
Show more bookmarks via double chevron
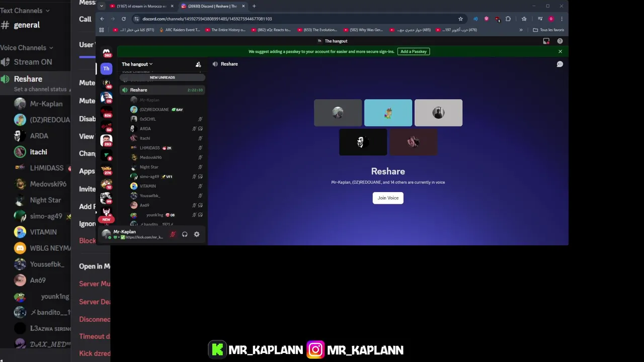point(521,30)
